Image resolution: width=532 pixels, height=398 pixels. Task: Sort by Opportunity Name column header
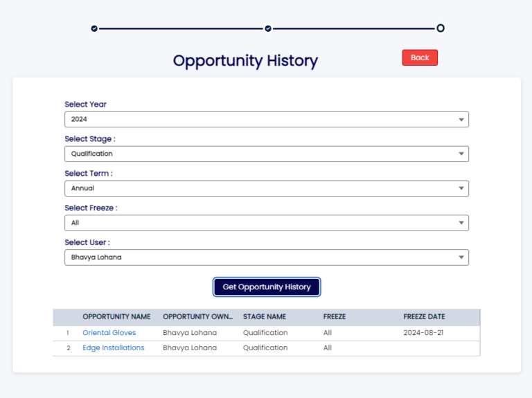point(116,317)
